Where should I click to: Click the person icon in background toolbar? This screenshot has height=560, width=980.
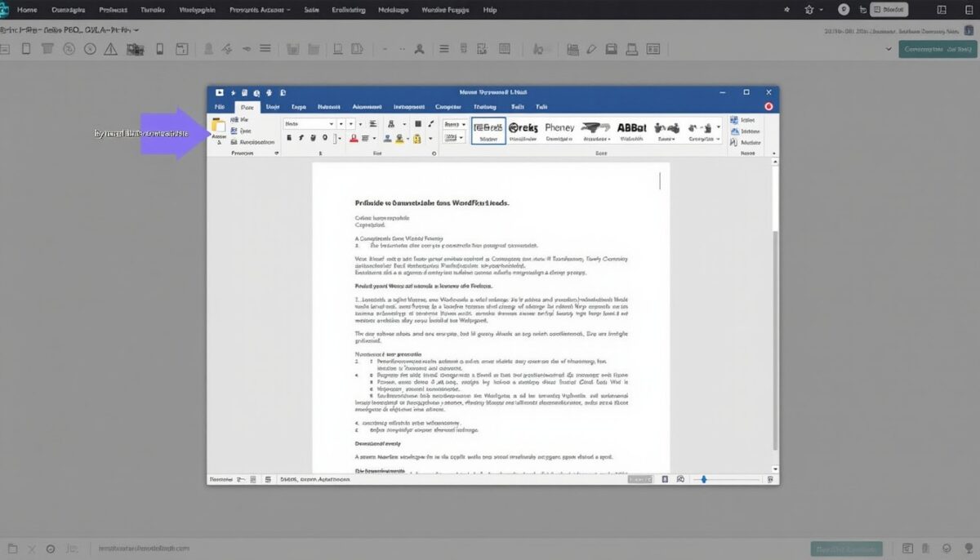click(x=420, y=48)
